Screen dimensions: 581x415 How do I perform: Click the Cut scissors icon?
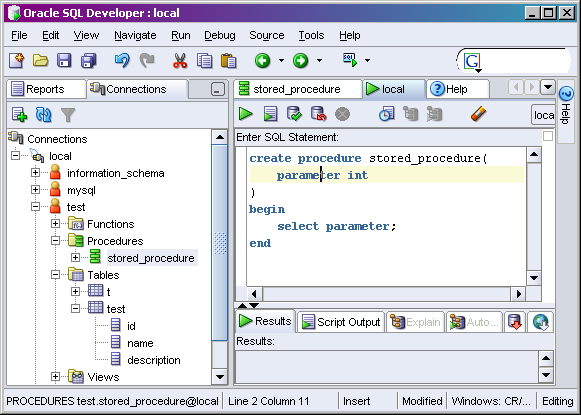pyautogui.click(x=180, y=60)
